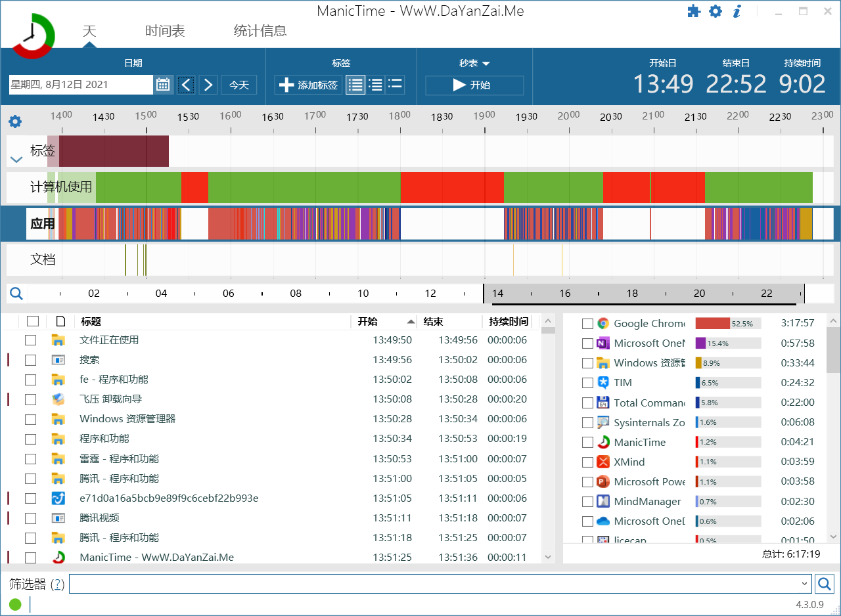Check the select-all box in the title header
The height and width of the screenshot is (616, 841).
31,321
